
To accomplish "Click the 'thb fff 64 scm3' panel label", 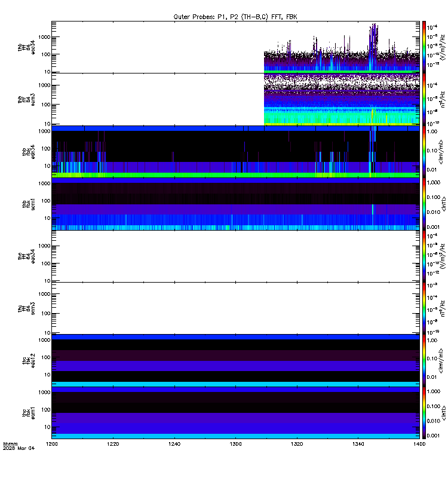I will pyautogui.click(x=26, y=100).
